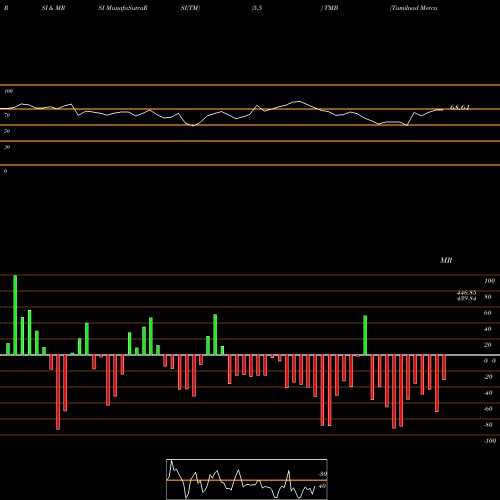Click the RSI panel's 30 level label

(7, 147)
